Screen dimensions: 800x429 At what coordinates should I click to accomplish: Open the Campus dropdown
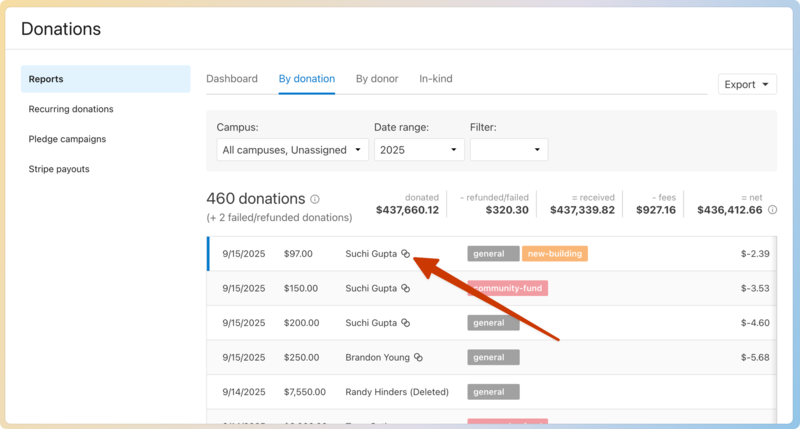pos(293,150)
